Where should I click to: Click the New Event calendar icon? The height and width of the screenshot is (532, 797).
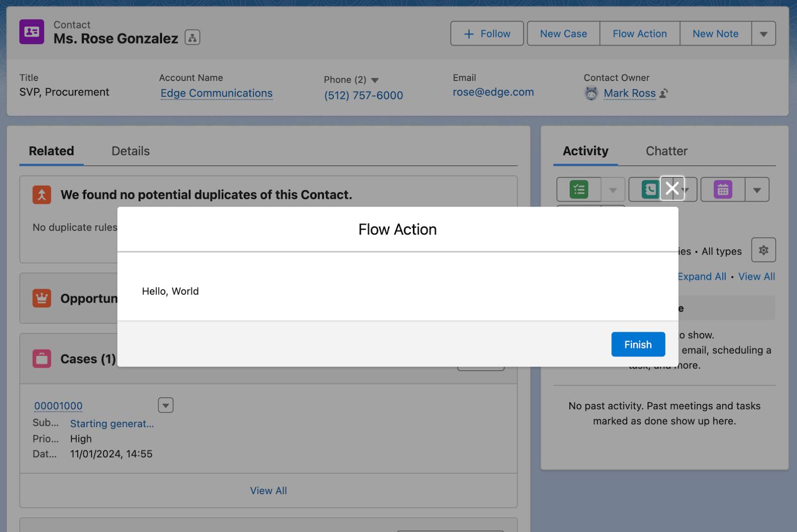coord(723,189)
